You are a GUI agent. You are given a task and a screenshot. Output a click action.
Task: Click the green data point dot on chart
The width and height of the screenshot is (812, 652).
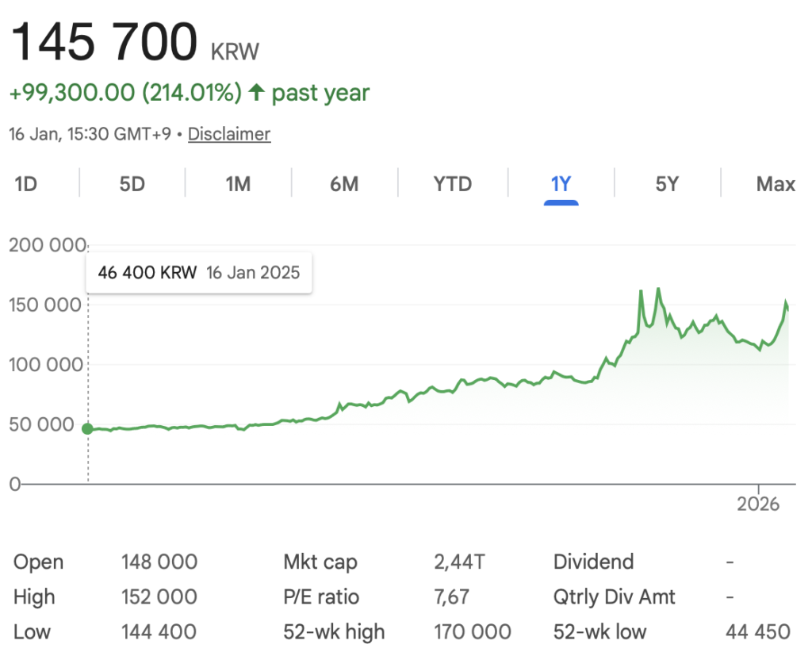pos(87,429)
